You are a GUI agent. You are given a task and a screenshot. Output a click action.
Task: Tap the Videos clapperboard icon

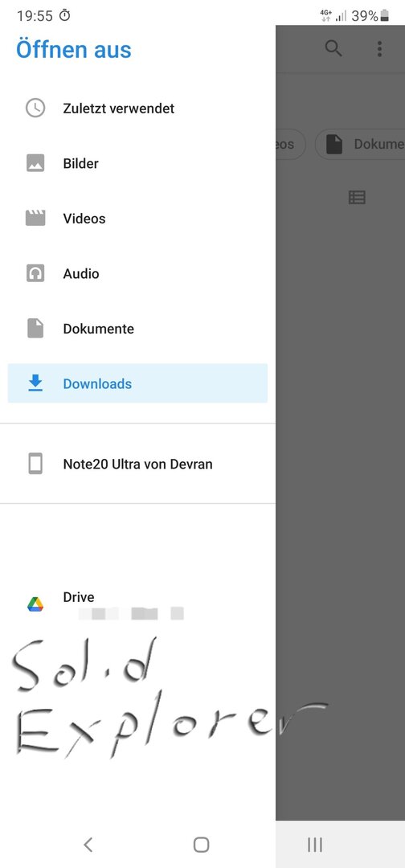tap(35, 218)
